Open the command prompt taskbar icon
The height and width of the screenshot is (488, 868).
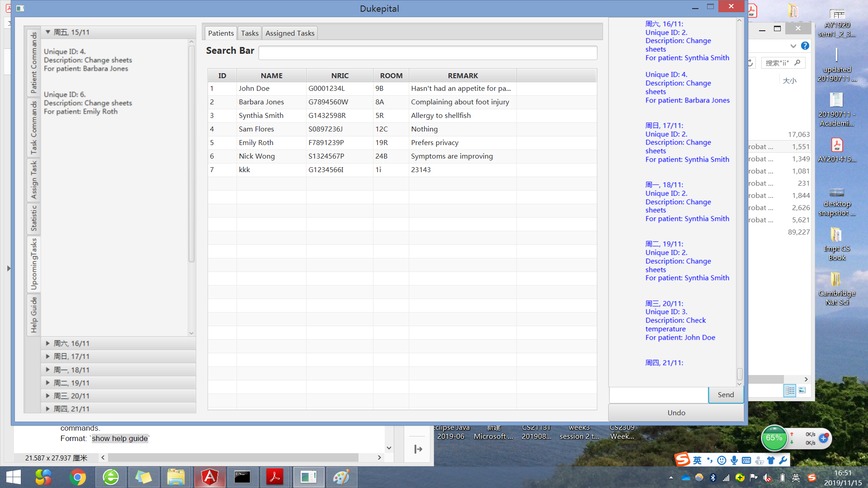[x=242, y=477]
